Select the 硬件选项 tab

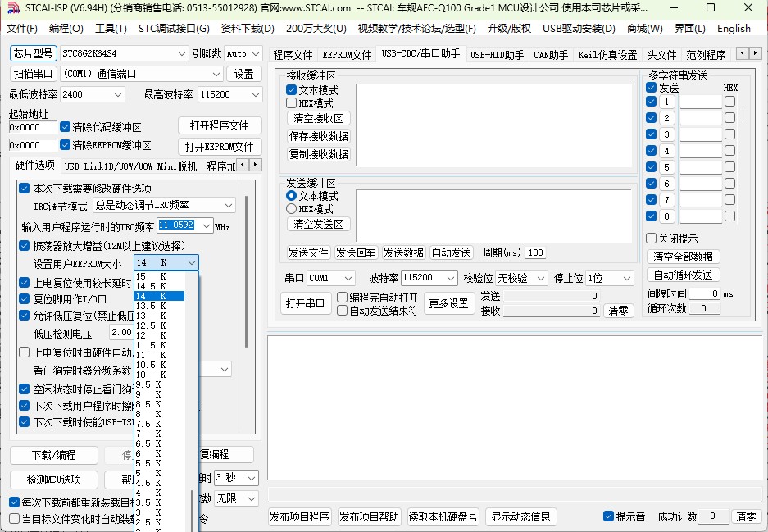34,165
